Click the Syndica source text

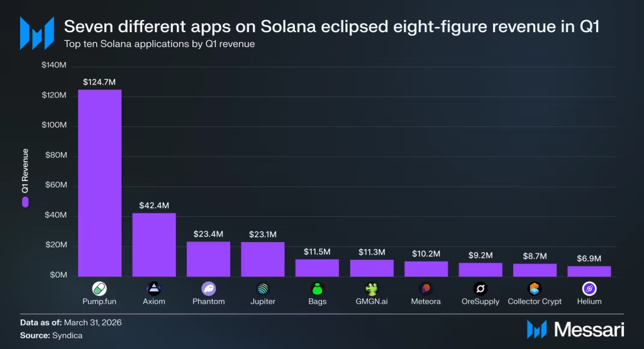click(x=67, y=335)
